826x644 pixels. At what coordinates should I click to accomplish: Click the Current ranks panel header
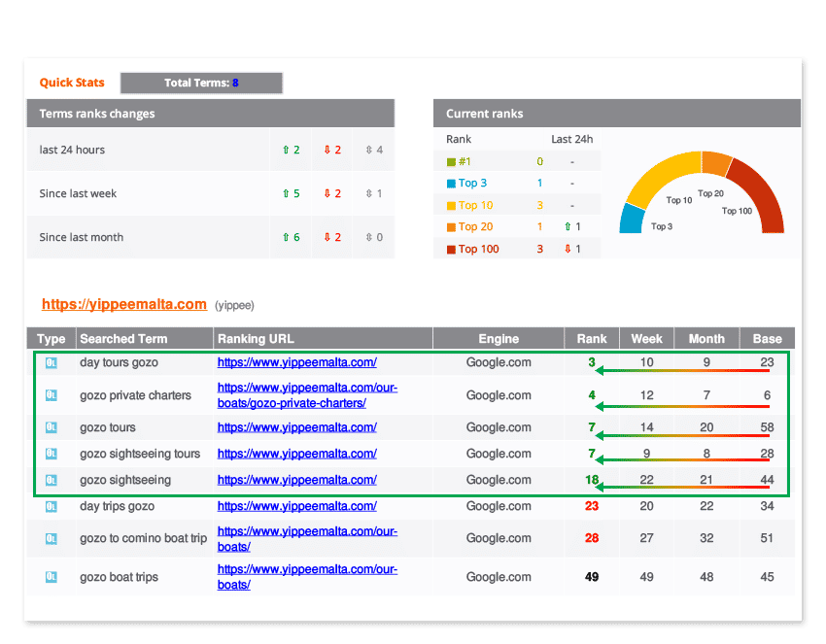click(617, 114)
